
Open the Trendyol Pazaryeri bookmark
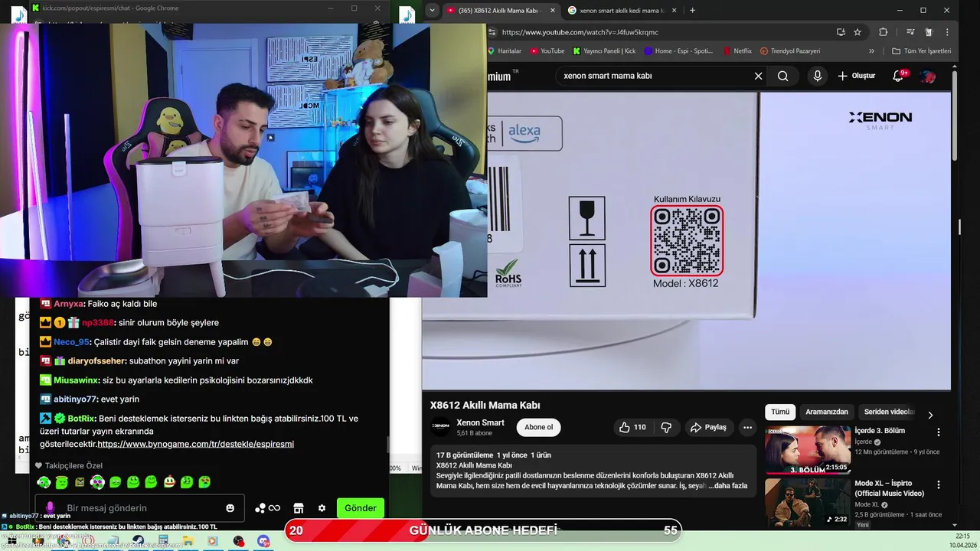tap(790, 51)
